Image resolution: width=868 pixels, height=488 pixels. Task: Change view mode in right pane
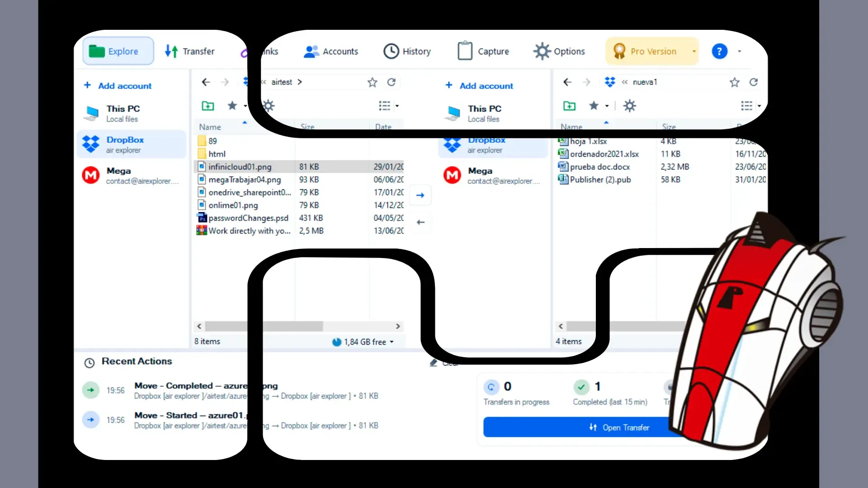(x=746, y=106)
